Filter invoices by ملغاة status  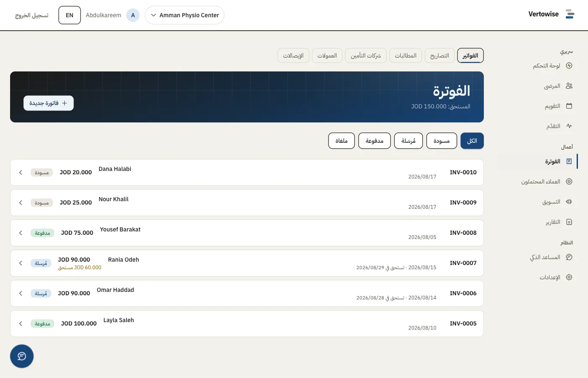click(x=341, y=141)
